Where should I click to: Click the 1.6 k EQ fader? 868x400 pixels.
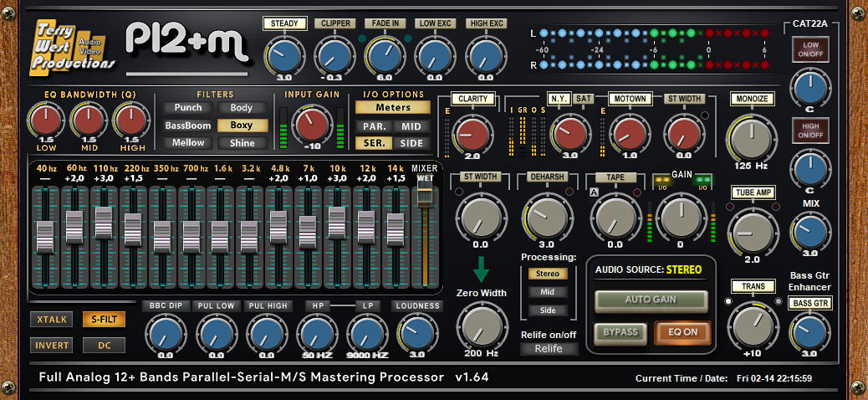click(220, 237)
